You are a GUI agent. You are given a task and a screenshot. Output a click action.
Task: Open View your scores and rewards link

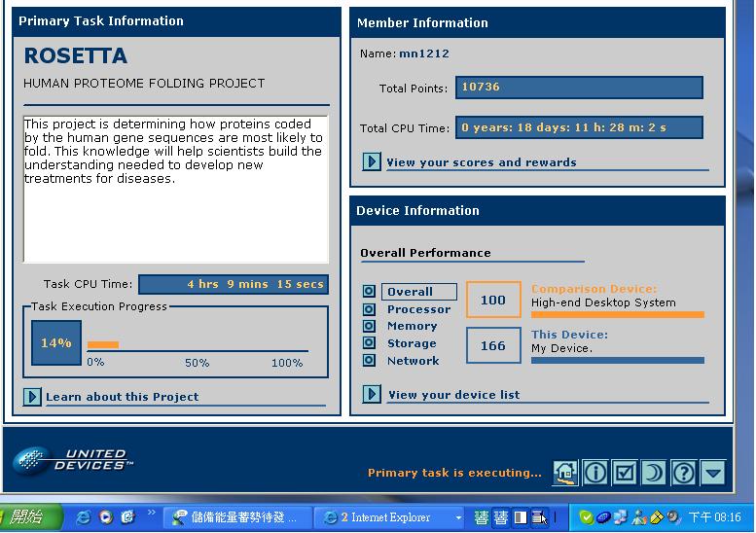click(481, 162)
